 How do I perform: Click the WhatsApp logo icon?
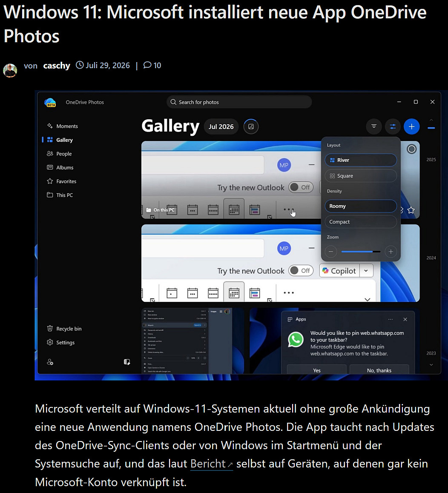tap(296, 340)
